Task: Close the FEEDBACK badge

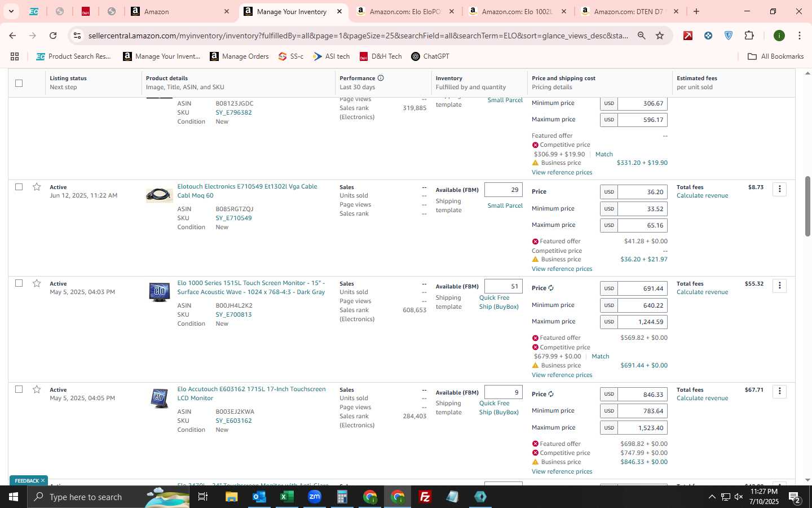Action: [42, 480]
